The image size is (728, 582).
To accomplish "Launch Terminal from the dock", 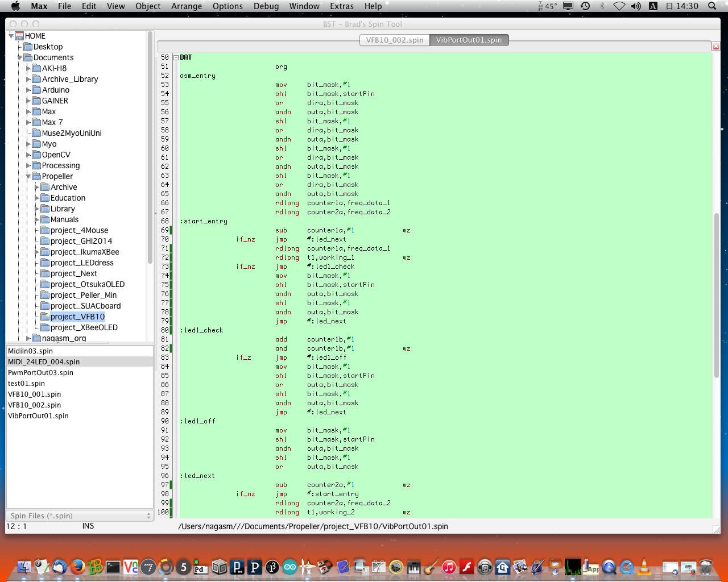I will [x=113, y=567].
